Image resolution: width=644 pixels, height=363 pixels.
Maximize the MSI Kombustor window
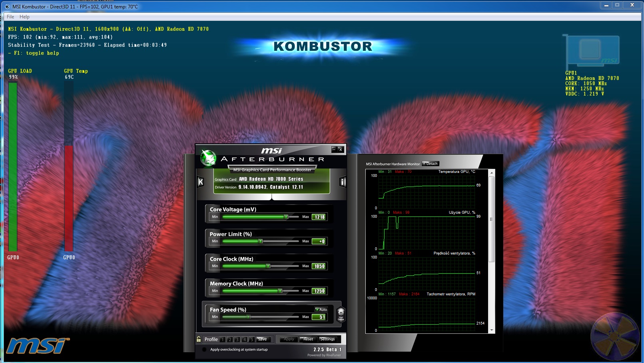click(617, 5)
